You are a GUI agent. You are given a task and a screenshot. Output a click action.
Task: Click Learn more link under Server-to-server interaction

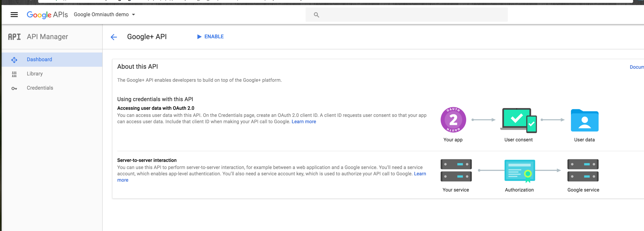coord(420,174)
